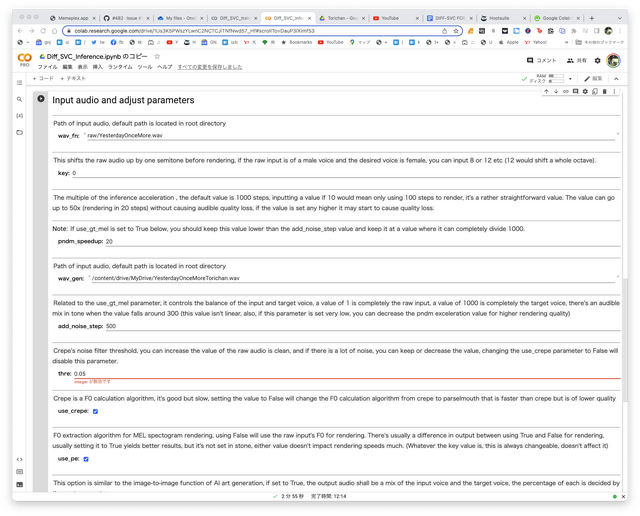Open the table of contents sidebar
The image size is (640, 516).
pyautogui.click(x=19, y=82)
